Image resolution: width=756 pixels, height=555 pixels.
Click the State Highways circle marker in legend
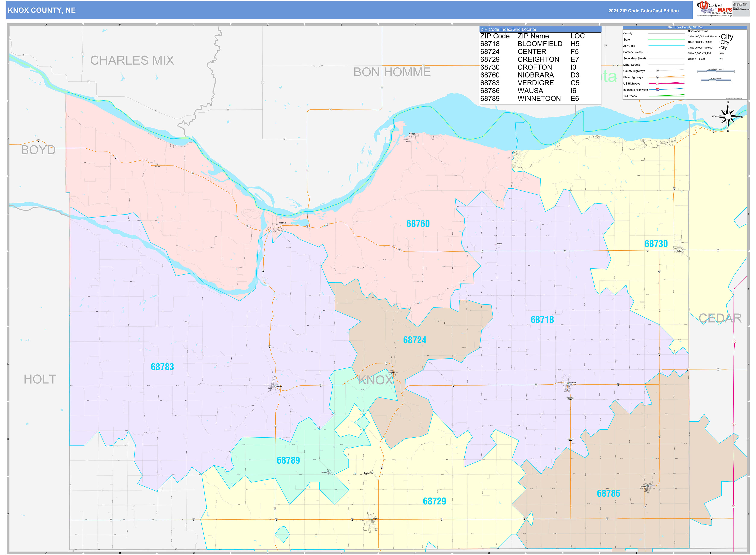658,77
